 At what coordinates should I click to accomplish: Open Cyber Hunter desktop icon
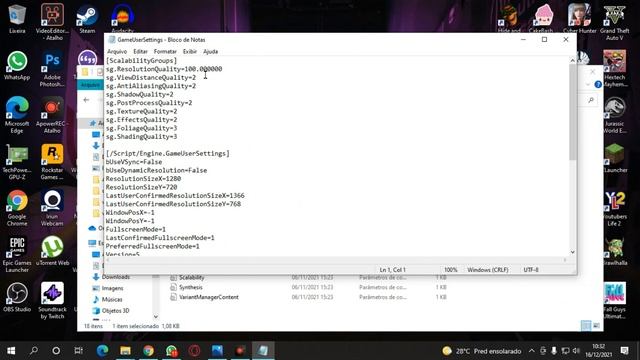click(579, 19)
